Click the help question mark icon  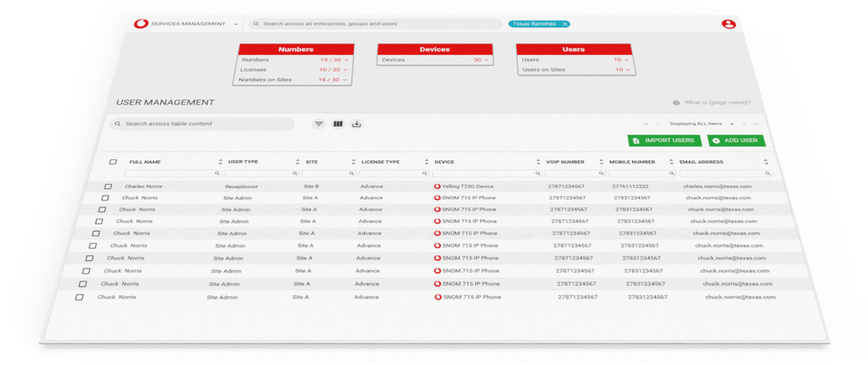pos(676,102)
